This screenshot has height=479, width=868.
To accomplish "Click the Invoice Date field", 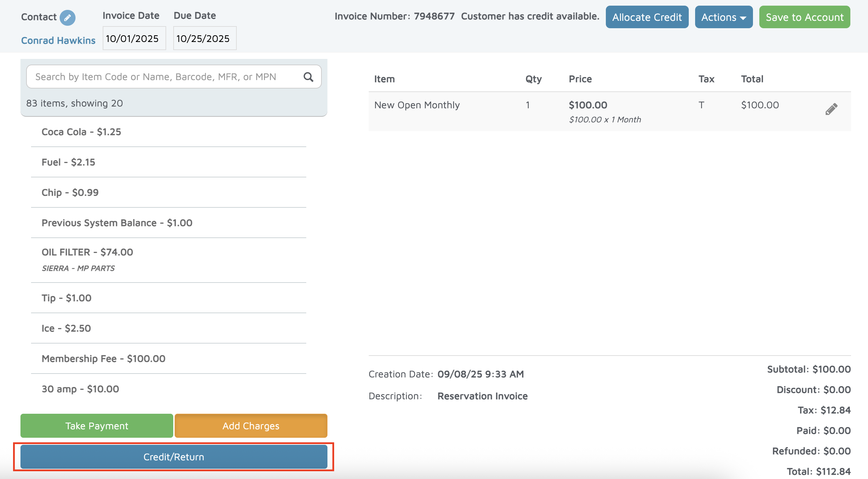I will click(x=134, y=38).
